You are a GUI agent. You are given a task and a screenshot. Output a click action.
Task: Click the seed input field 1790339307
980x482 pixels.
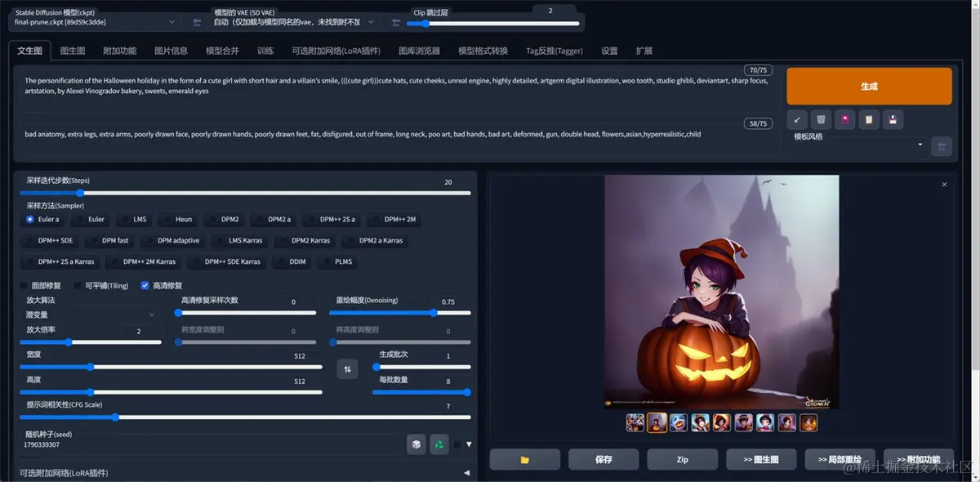pyautogui.click(x=208, y=444)
